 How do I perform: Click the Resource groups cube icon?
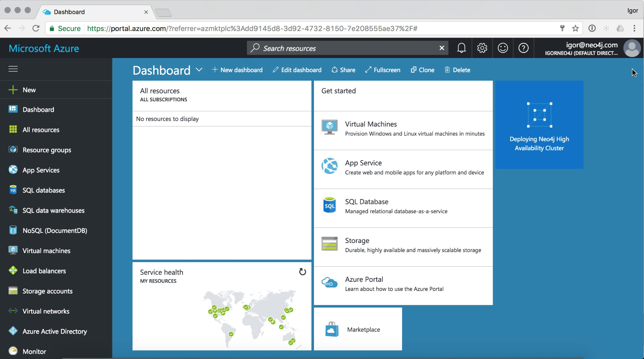(13, 150)
